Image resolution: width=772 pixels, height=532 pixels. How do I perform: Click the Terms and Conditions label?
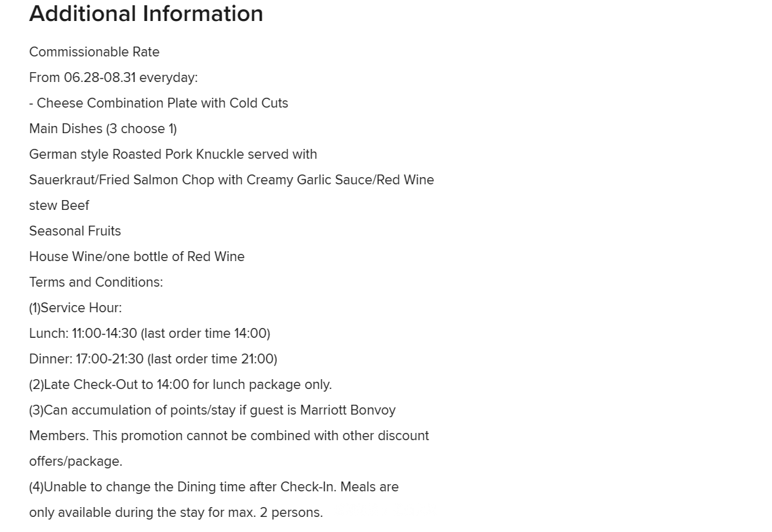coord(96,282)
